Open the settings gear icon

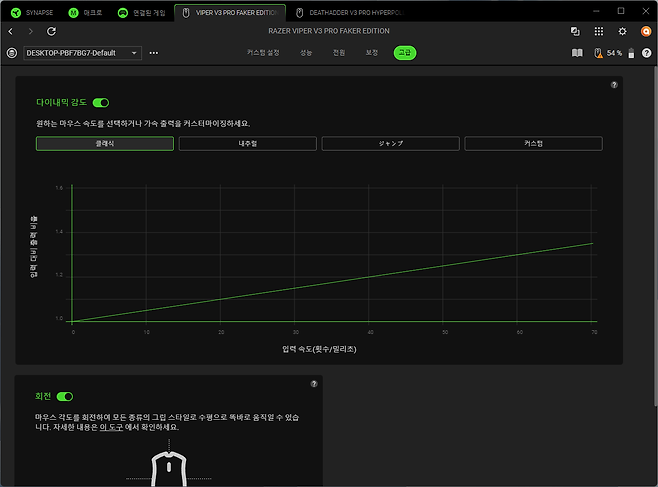pyautogui.click(x=622, y=32)
